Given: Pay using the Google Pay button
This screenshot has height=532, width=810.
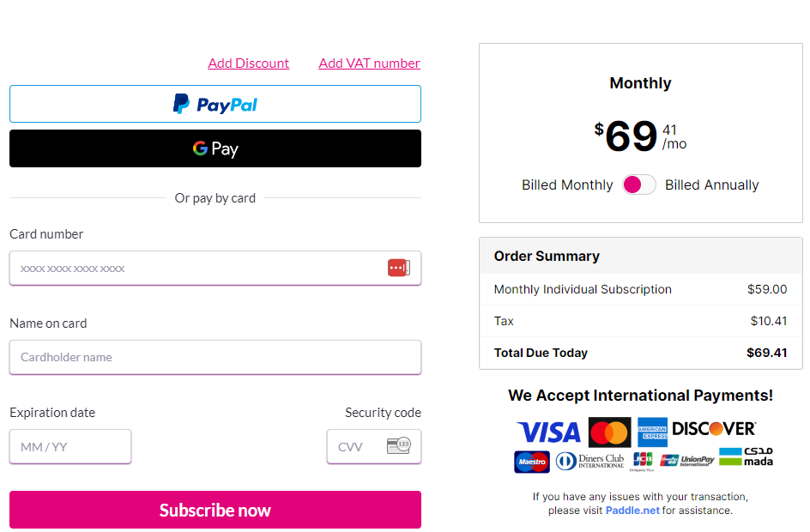Looking at the screenshot, I should (215, 148).
